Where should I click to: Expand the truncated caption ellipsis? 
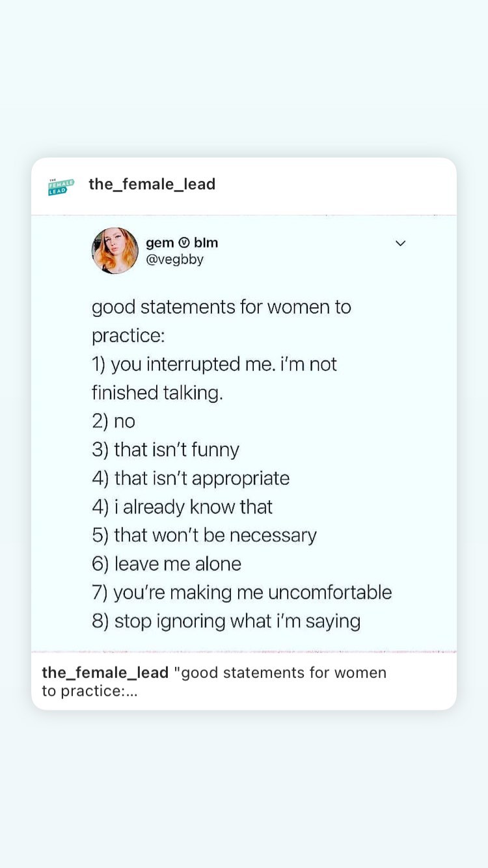click(131, 691)
